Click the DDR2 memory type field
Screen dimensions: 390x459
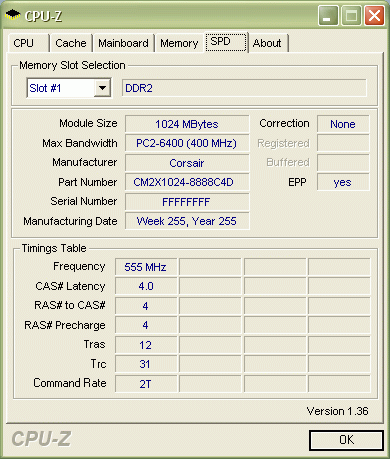tap(244, 88)
